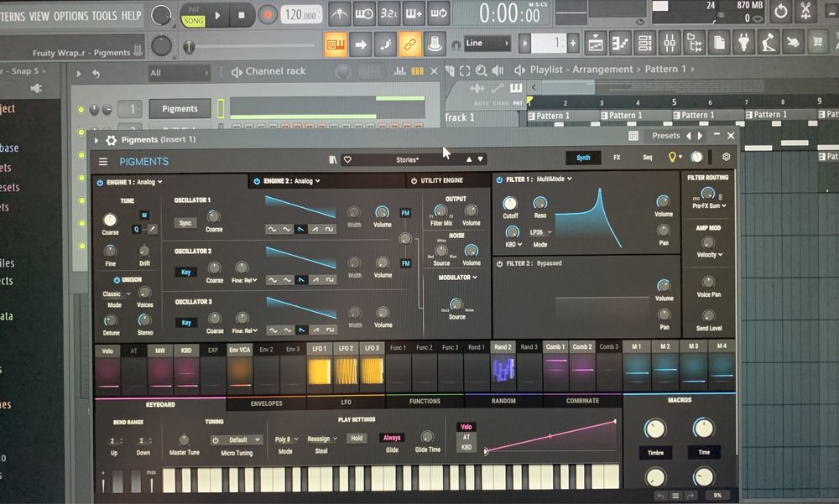
Task: Adjust the Filter 1 Reso knob
Action: pos(539,203)
